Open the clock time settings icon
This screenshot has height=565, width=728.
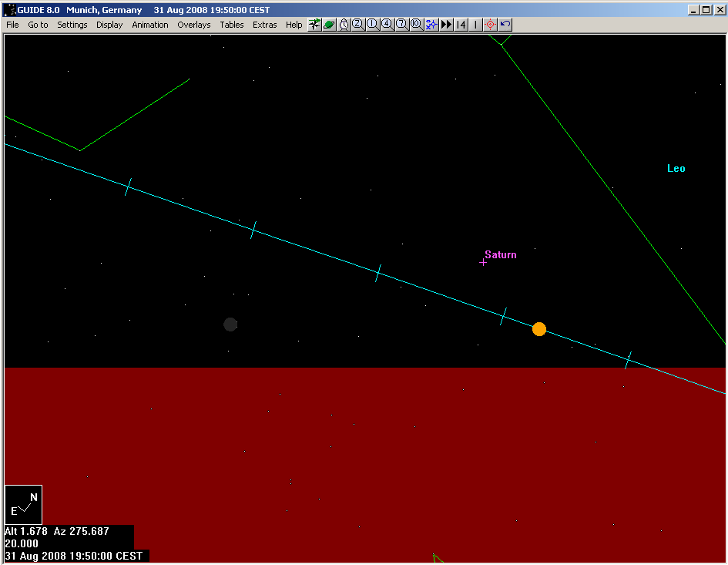(344, 25)
